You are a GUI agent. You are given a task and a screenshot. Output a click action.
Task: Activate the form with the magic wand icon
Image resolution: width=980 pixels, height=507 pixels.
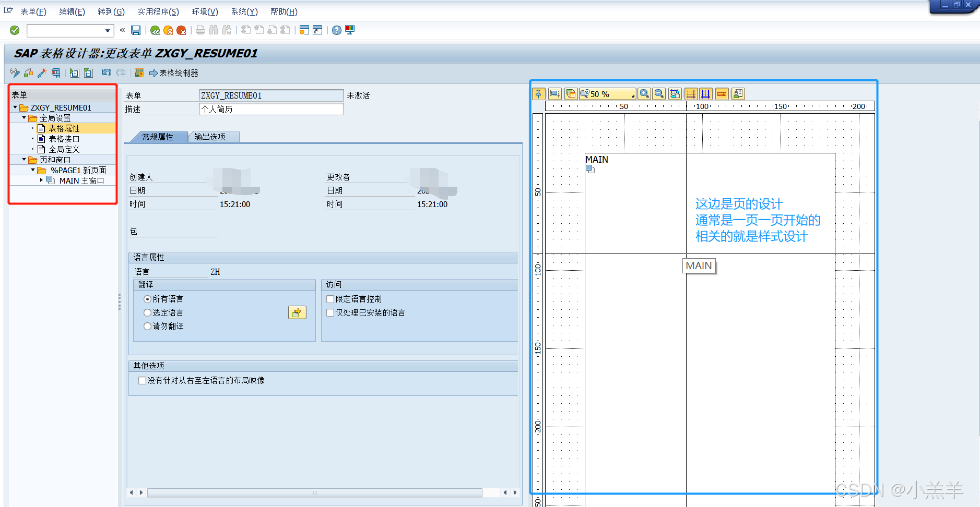42,73
